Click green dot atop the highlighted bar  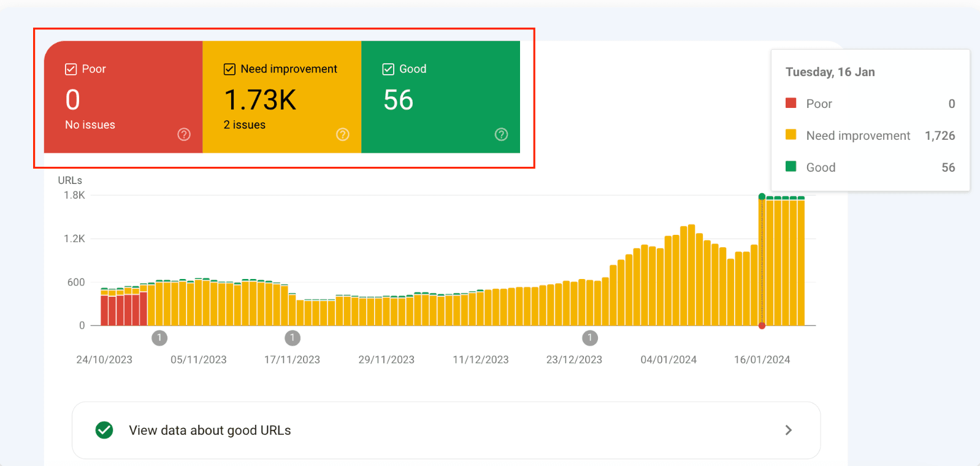click(x=762, y=196)
